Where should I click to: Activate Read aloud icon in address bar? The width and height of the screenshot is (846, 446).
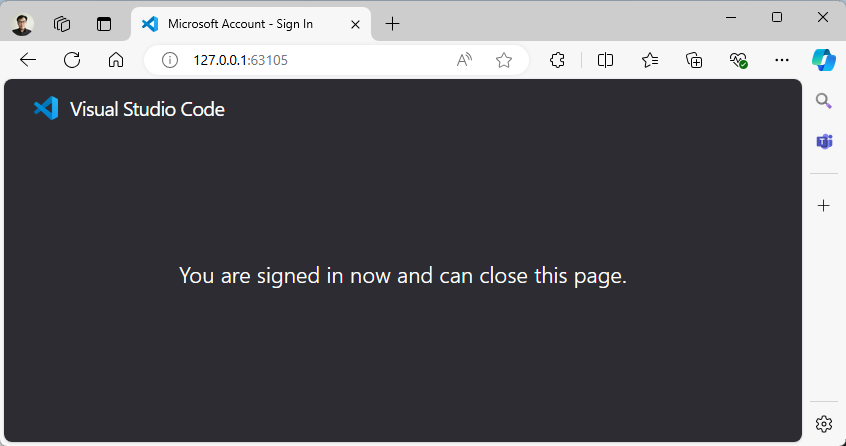[464, 60]
